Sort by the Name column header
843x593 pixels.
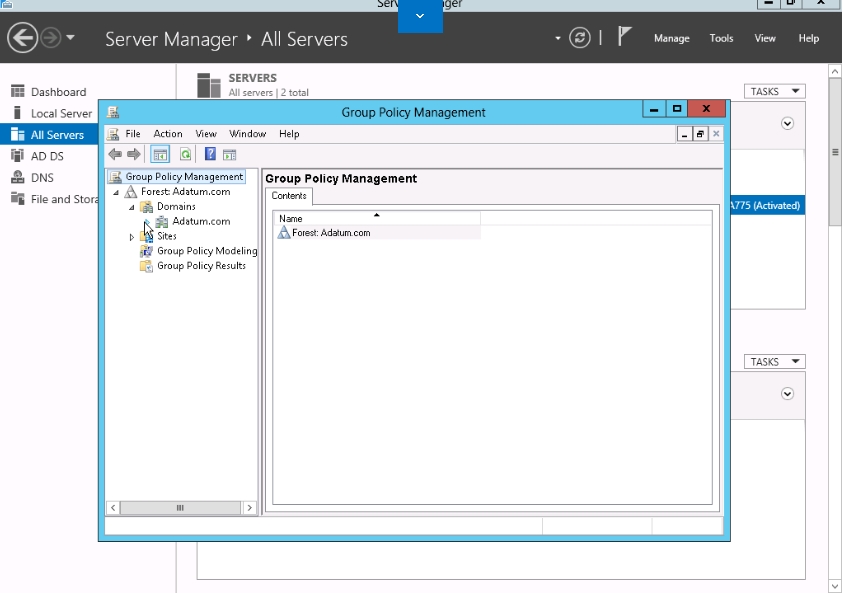coord(377,218)
